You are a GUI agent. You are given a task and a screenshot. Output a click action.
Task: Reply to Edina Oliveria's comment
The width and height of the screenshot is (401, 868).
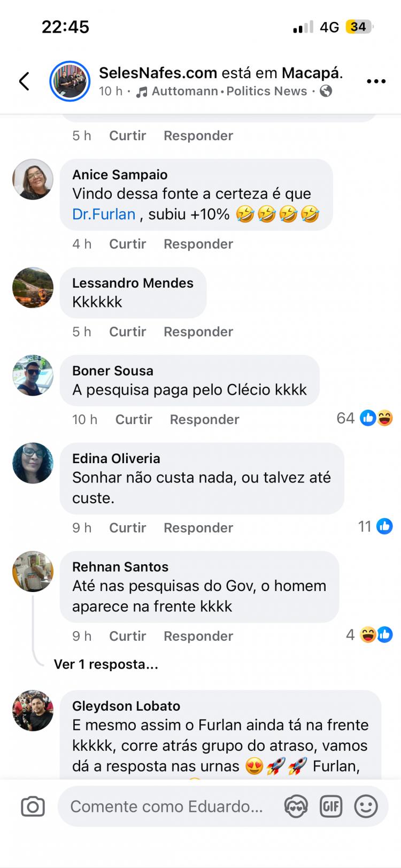[198, 528]
